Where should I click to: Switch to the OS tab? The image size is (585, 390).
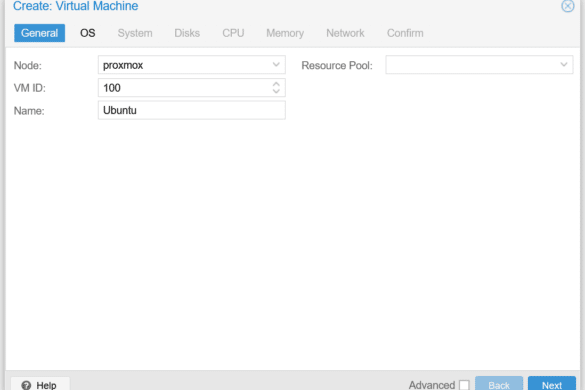coord(88,33)
